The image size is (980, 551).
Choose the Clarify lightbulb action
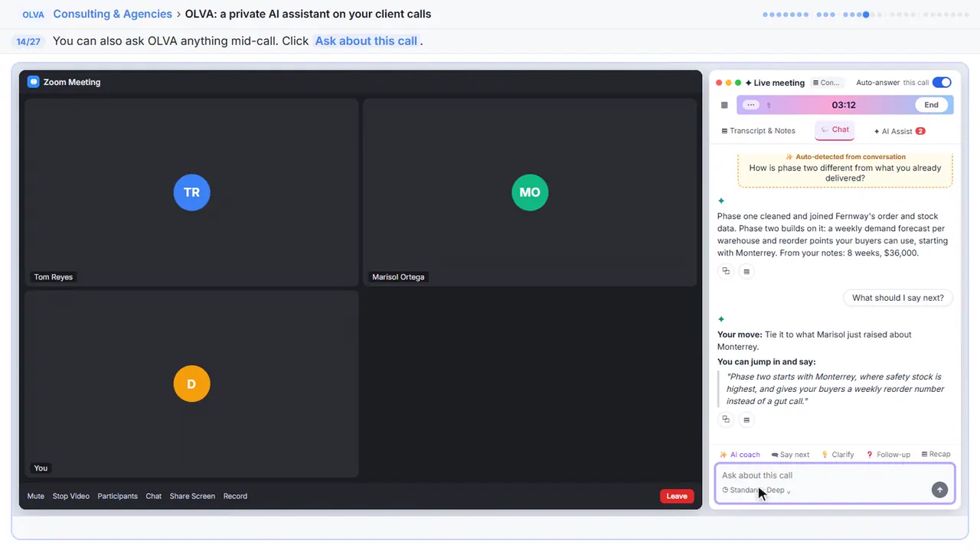838,455
